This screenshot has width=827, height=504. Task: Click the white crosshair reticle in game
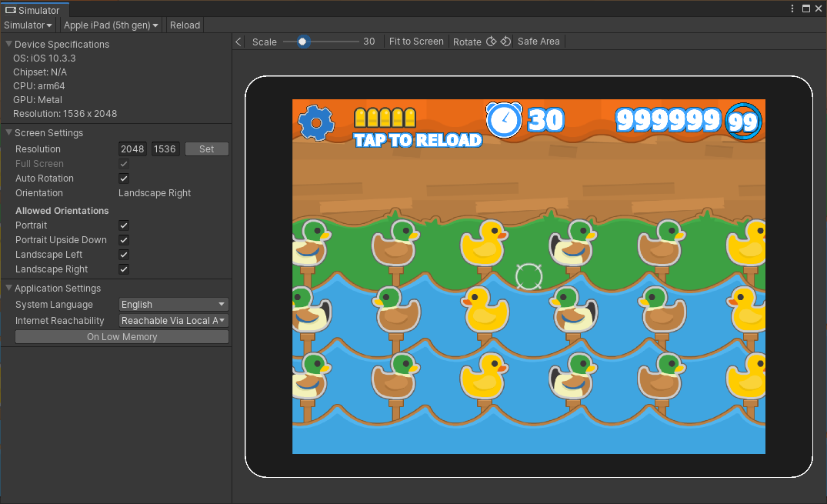click(x=529, y=276)
